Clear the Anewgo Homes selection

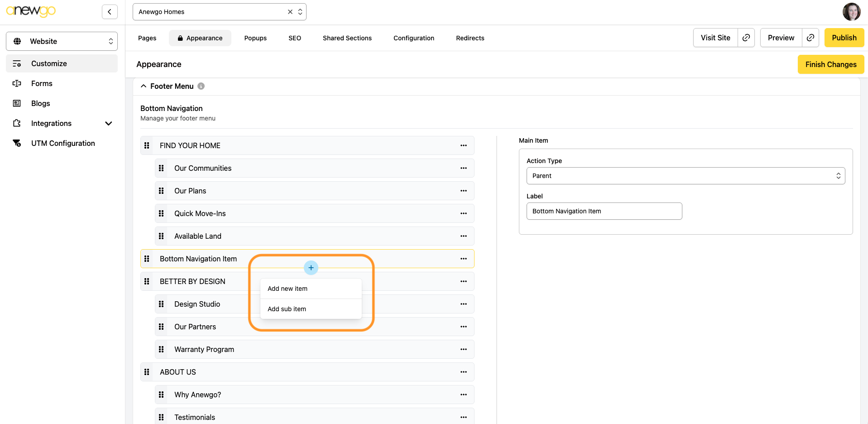coord(290,12)
